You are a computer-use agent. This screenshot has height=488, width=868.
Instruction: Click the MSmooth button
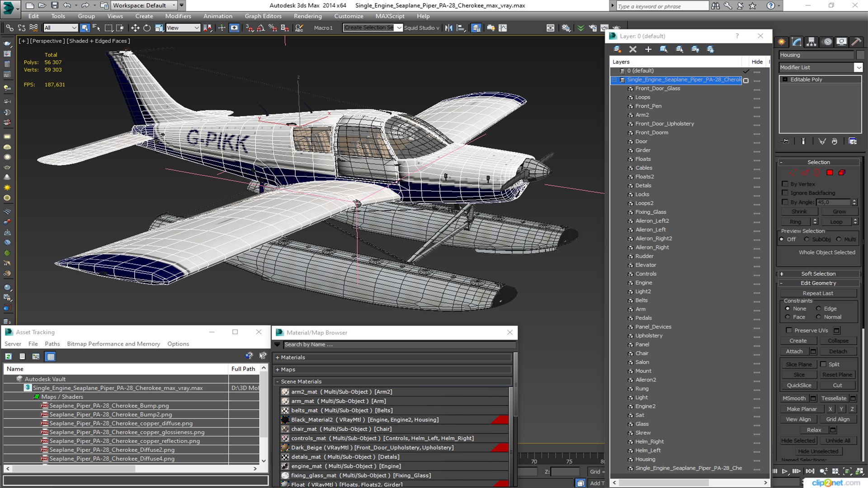point(794,399)
